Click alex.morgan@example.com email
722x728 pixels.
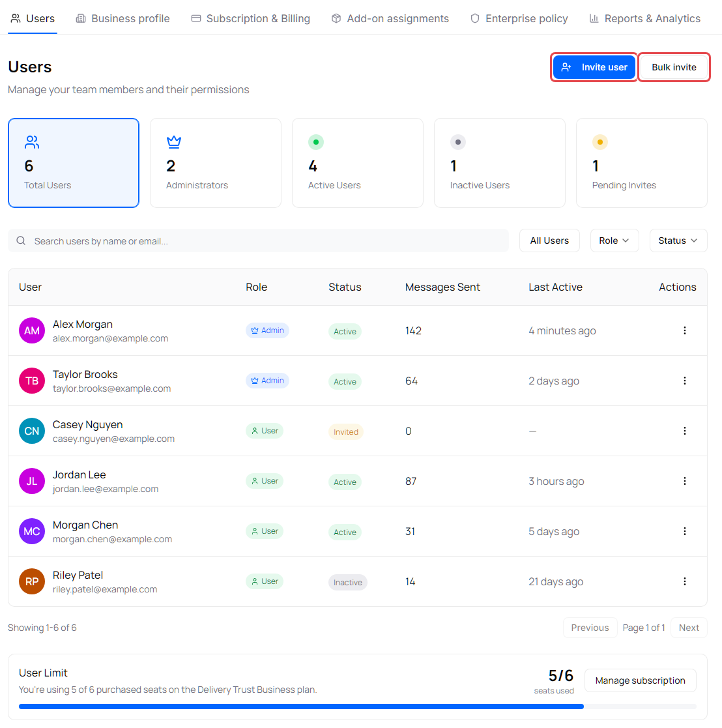click(x=110, y=338)
